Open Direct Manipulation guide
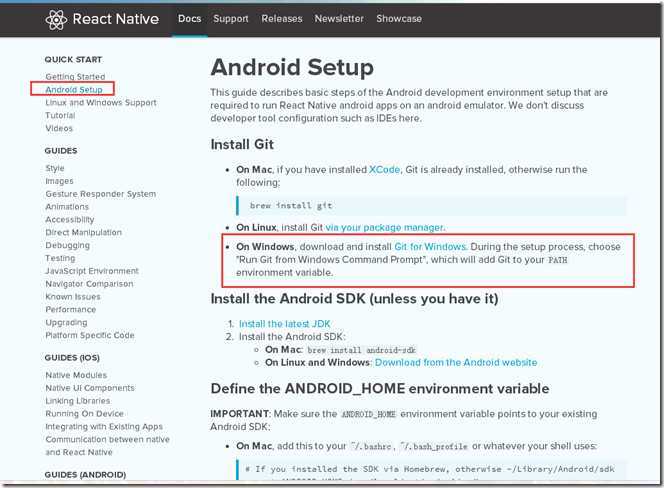 pos(83,232)
